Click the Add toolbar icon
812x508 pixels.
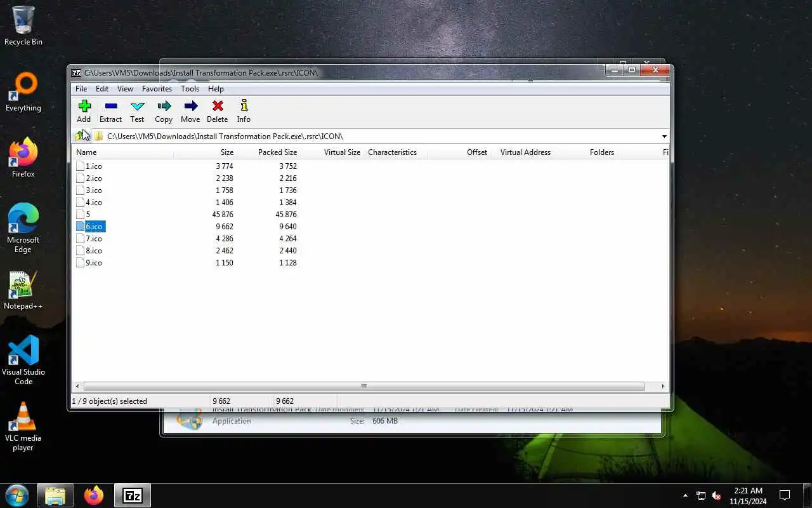click(84, 106)
